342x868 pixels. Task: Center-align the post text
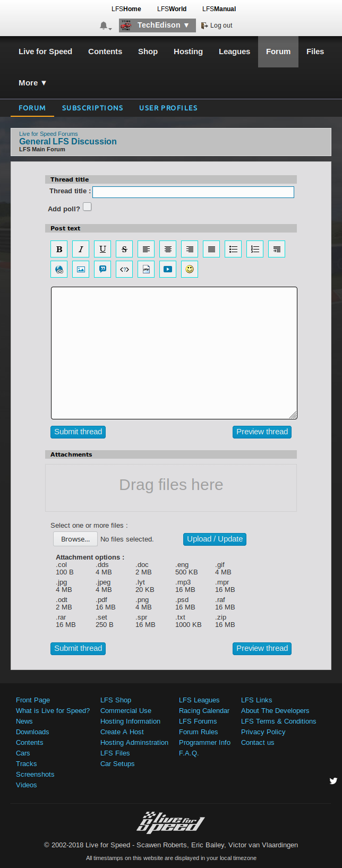pyautogui.click(x=168, y=249)
